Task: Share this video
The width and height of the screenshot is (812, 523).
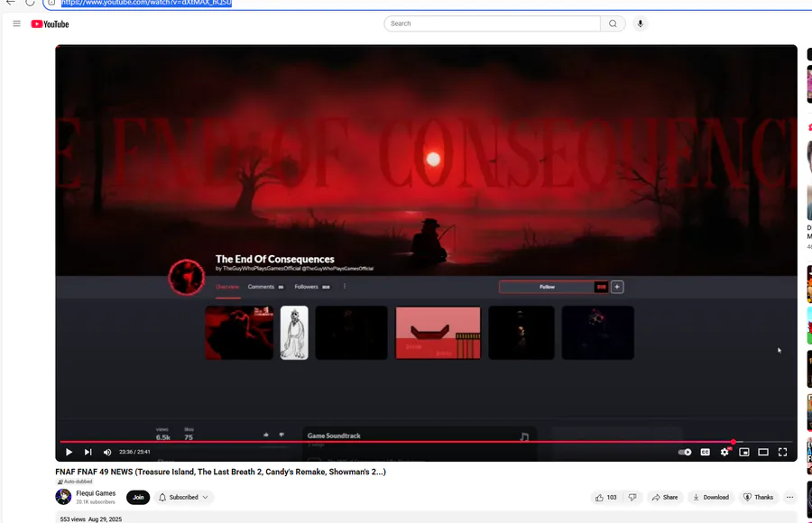Action: (x=665, y=497)
